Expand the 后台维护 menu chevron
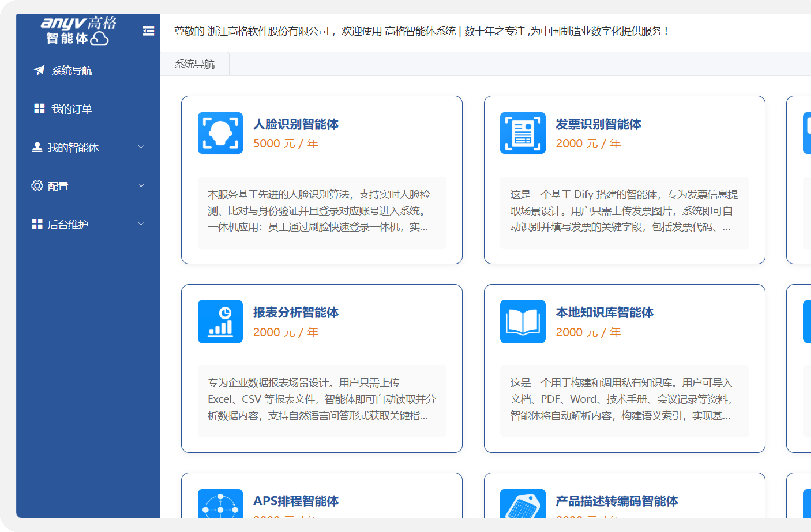 141,224
